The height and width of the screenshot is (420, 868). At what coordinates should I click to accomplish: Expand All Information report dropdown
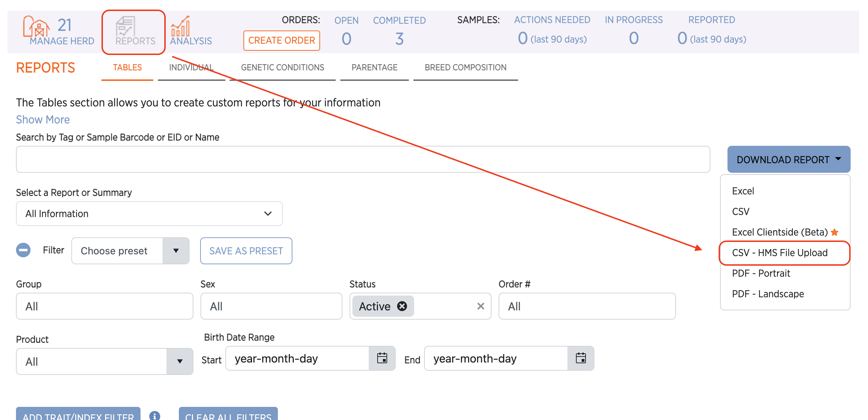149,214
